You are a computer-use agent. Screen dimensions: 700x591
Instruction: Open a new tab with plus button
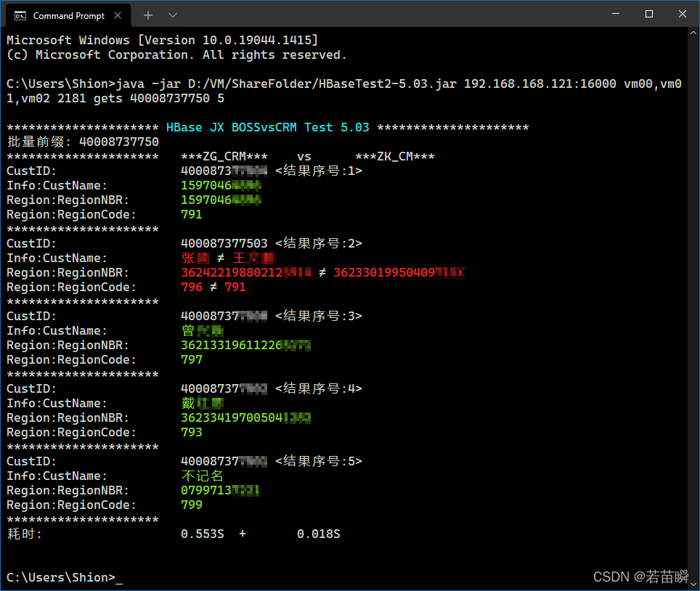(x=148, y=16)
